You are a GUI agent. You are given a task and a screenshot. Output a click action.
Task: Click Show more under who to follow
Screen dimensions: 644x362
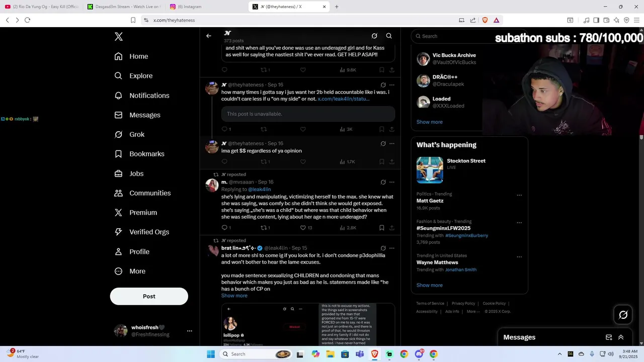pyautogui.click(x=429, y=122)
